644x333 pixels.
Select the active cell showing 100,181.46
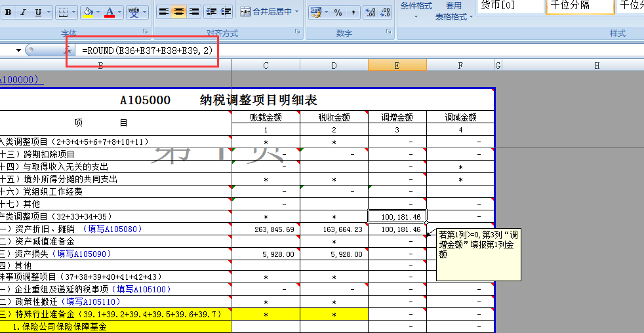[x=397, y=216]
